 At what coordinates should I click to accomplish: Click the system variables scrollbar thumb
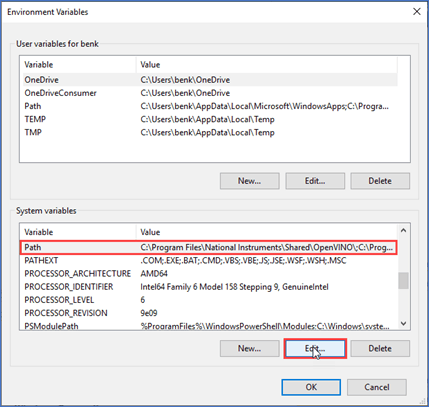(403, 280)
